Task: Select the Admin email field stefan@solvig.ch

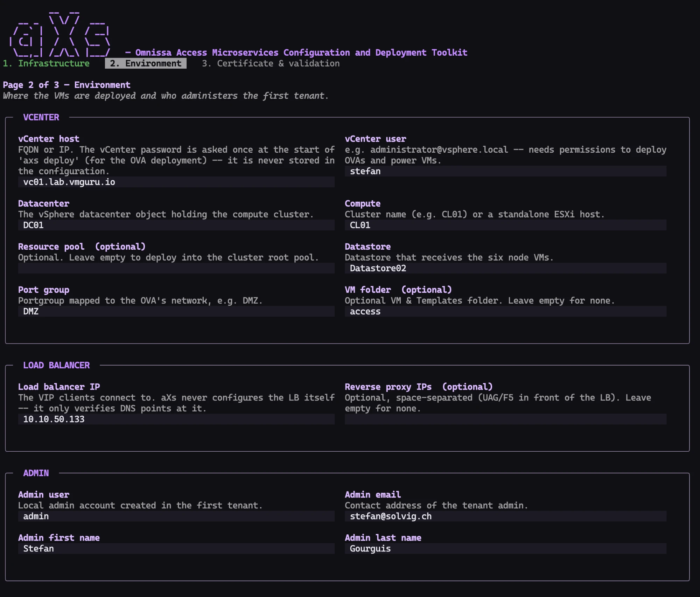Action: (x=505, y=516)
